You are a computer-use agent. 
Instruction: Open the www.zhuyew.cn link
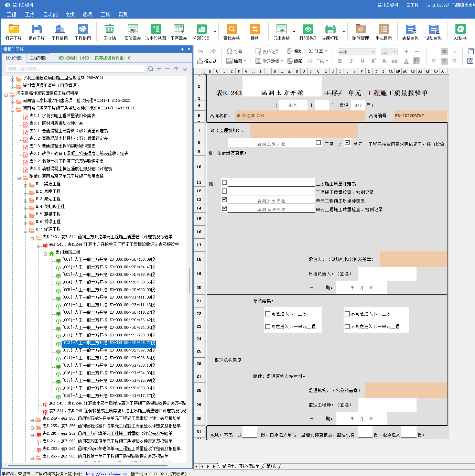[106, 474]
